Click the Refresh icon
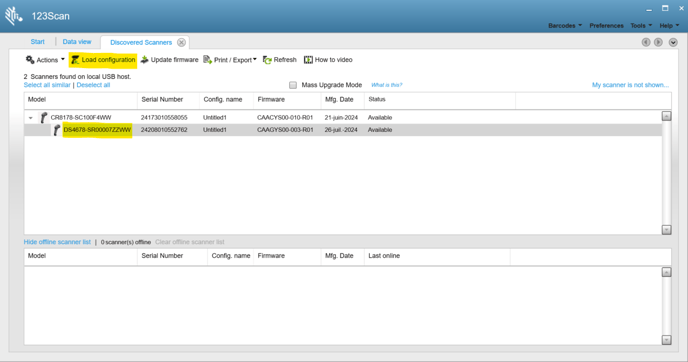Screen dimensions: 688x362 [x=267, y=60]
